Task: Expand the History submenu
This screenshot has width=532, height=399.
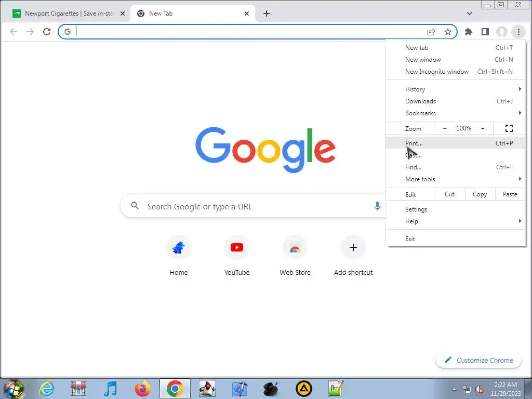Action: tap(455, 89)
